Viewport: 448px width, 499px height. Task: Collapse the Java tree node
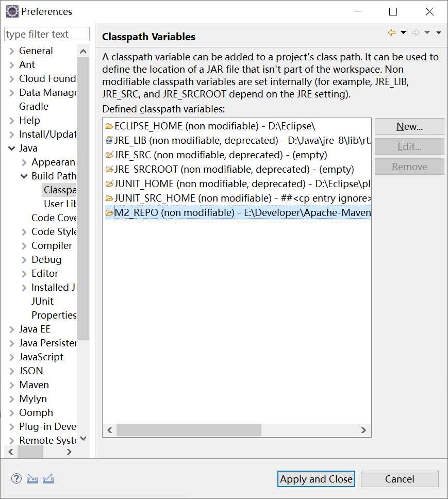12,148
